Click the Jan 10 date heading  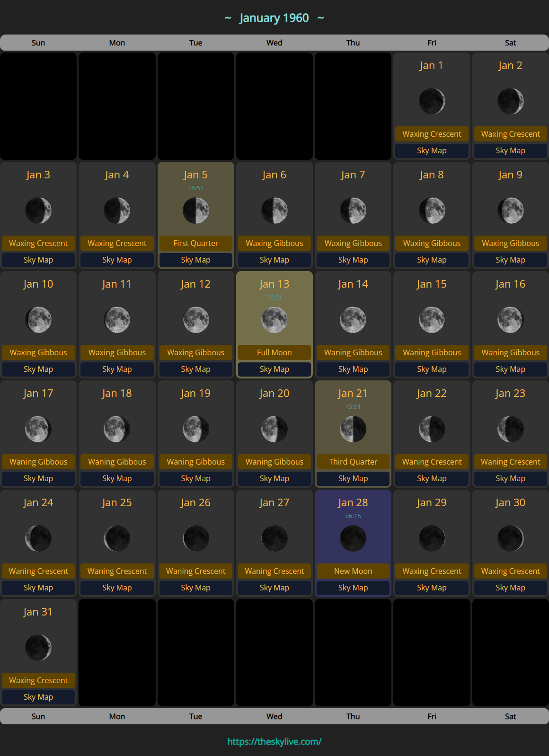pyautogui.click(x=38, y=284)
